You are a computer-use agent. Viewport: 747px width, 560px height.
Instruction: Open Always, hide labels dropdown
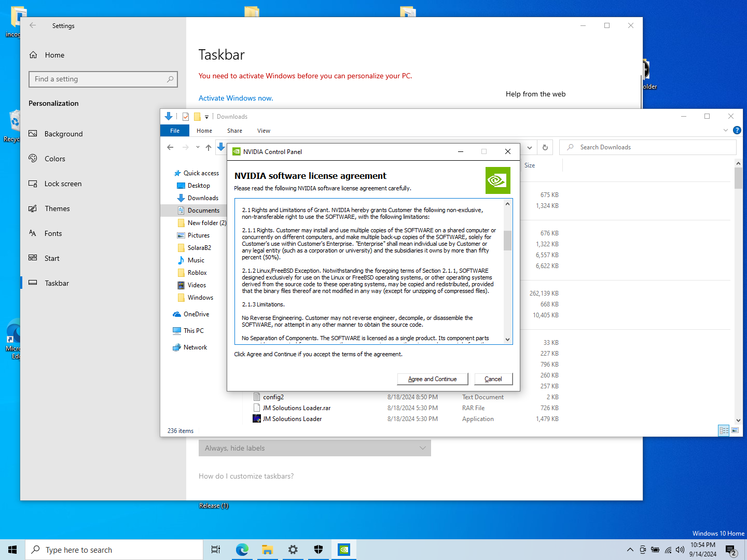click(x=315, y=448)
